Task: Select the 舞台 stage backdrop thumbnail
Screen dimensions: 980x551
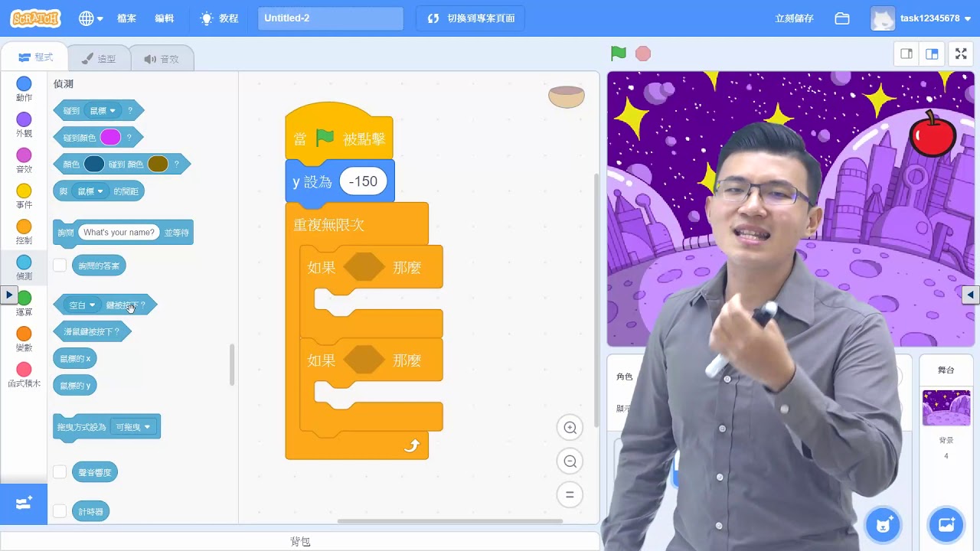Action: coord(946,407)
